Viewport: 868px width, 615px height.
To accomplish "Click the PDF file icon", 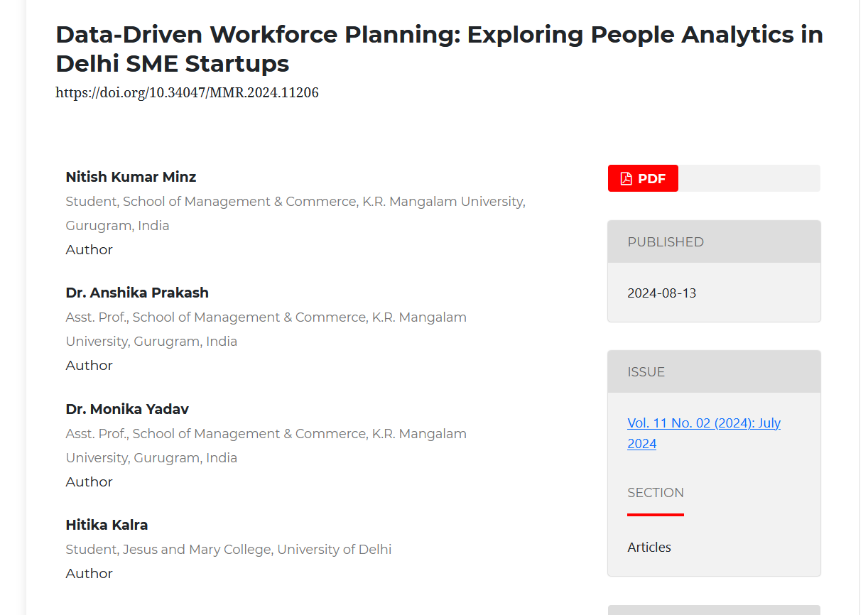I will (x=626, y=178).
